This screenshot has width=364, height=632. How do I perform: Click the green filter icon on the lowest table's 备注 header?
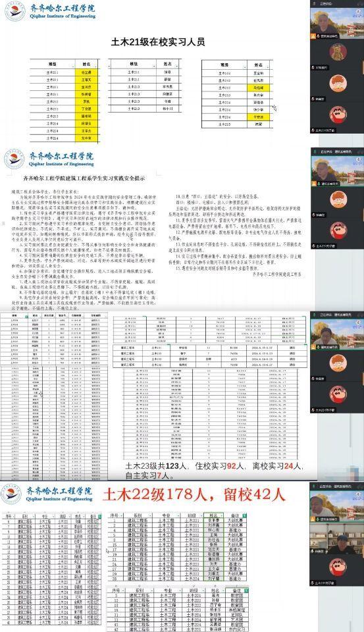tap(246, 590)
